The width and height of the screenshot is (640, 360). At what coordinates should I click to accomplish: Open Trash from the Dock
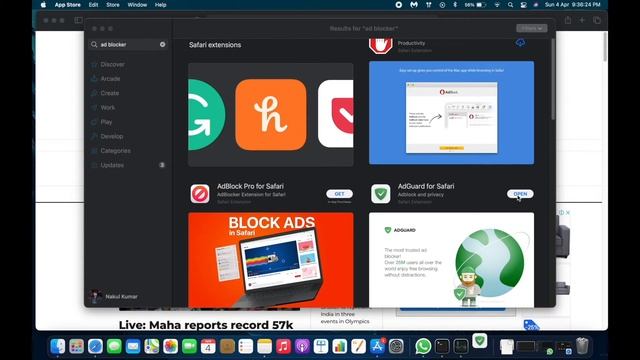coord(582,346)
